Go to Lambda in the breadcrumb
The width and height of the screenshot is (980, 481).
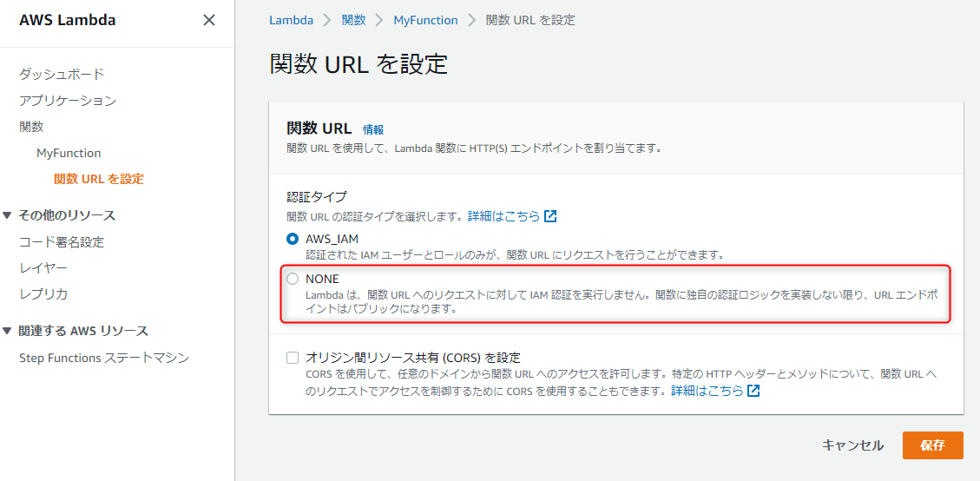(x=292, y=20)
